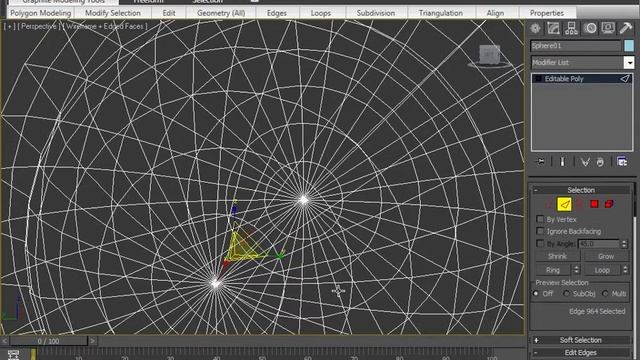The width and height of the screenshot is (640, 360).
Task: Select Preview Selection Off radio
Action: point(536,293)
